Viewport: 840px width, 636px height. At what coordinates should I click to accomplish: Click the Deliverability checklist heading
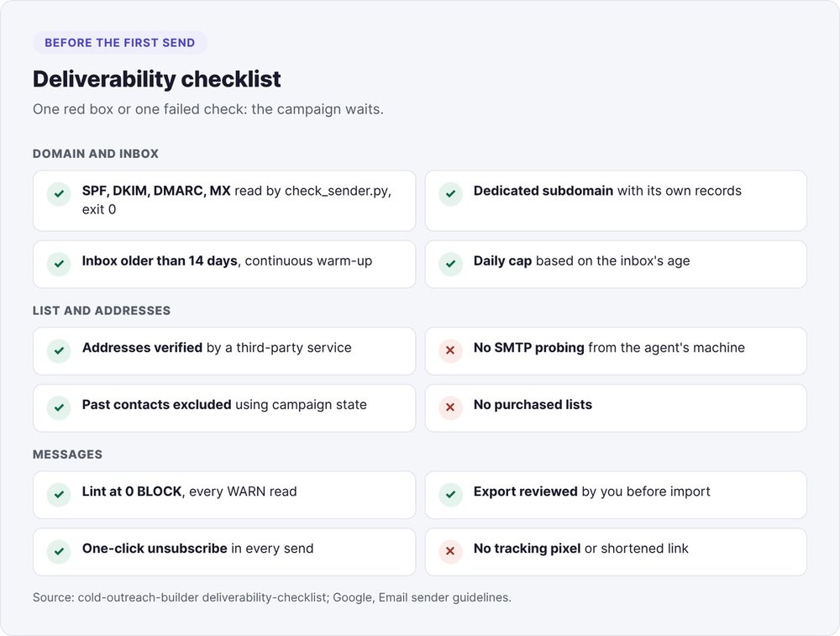pyautogui.click(x=156, y=79)
